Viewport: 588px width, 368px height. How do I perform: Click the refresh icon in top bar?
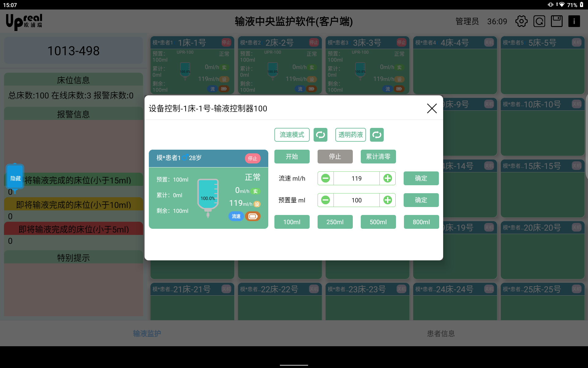[x=539, y=21]
